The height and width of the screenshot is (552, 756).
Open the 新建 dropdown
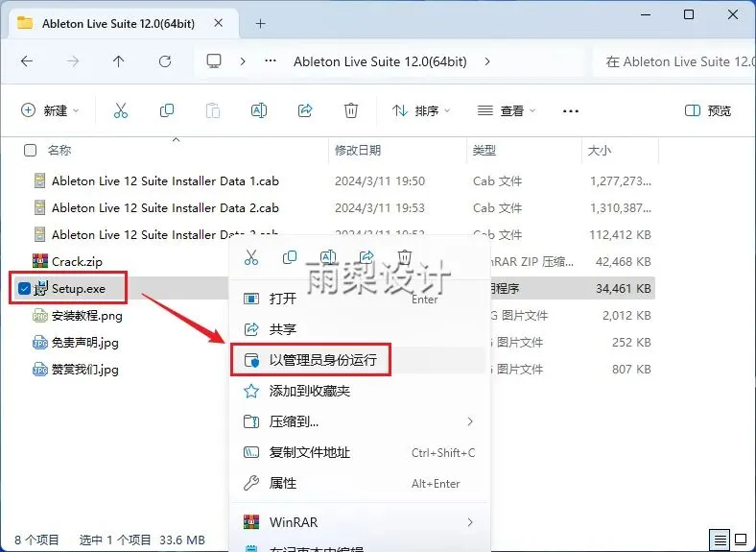pos(50,110)
